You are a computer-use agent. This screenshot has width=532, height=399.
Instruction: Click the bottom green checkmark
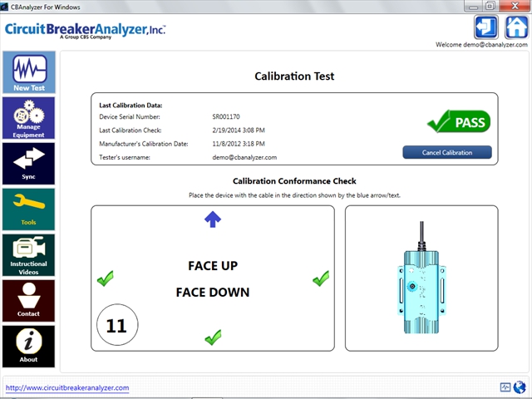pyautogui.click(x=213, y=337)
